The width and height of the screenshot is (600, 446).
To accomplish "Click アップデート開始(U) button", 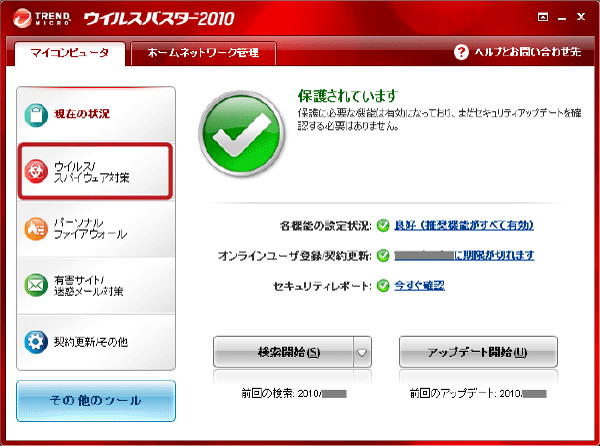I will pyautogui.click(x=478, y=352).
